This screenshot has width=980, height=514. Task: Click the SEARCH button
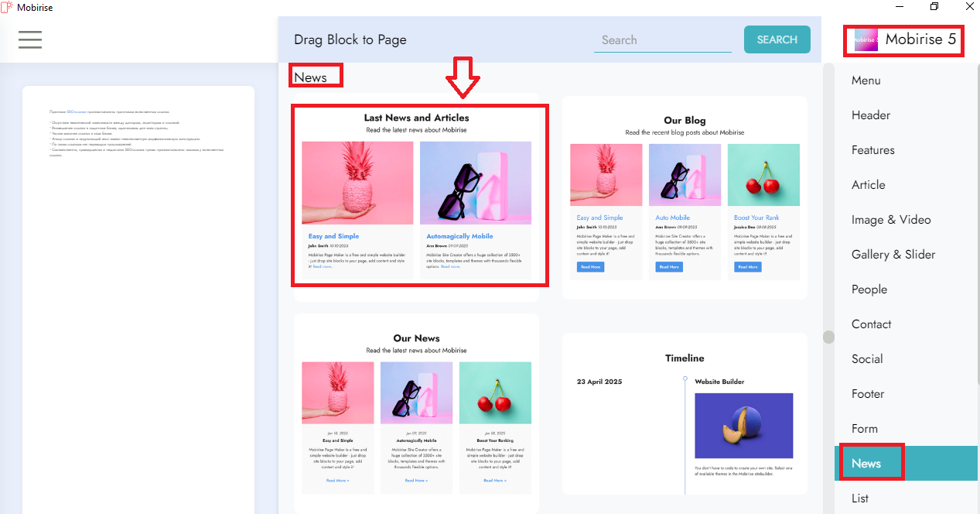777,39
